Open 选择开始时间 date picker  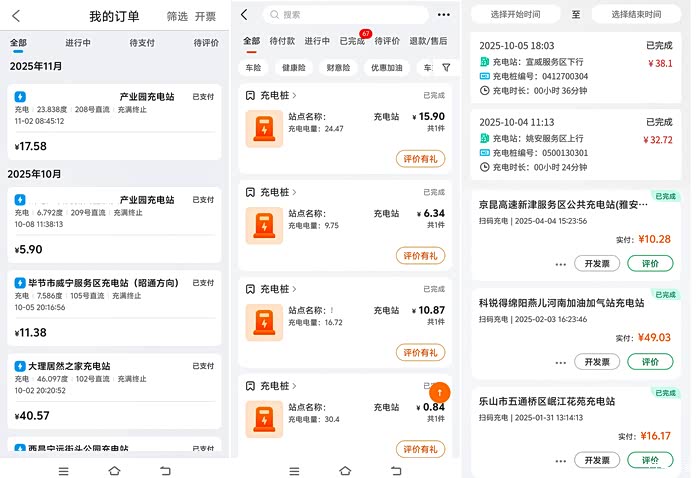click(516, 14)
